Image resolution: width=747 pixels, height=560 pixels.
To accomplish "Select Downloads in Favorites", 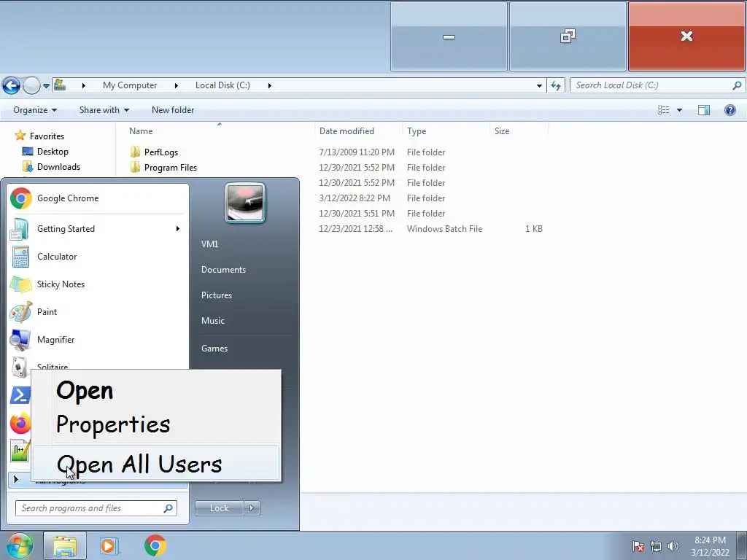I will point(58,167).
